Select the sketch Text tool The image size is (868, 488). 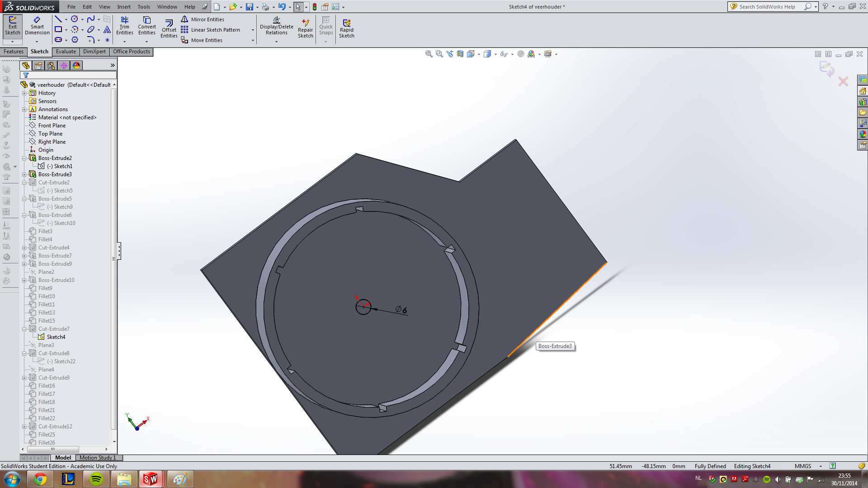(107, 29)
